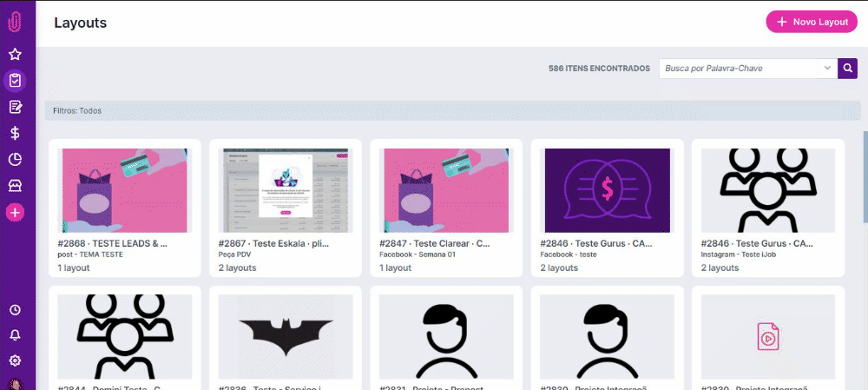Click the '#2868 · TESTE LEADS & ...' title
The height and width of the screenshot is (390, 868).
112,243
